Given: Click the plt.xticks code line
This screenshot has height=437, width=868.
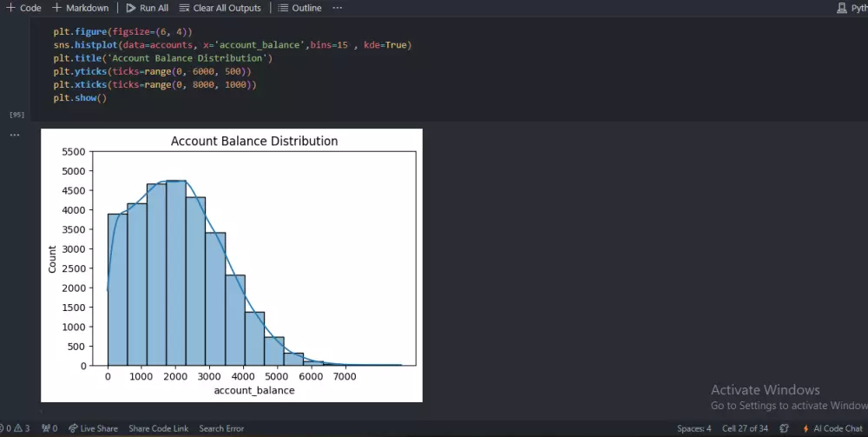Looking at the screenshot, I should click(155, 85).
